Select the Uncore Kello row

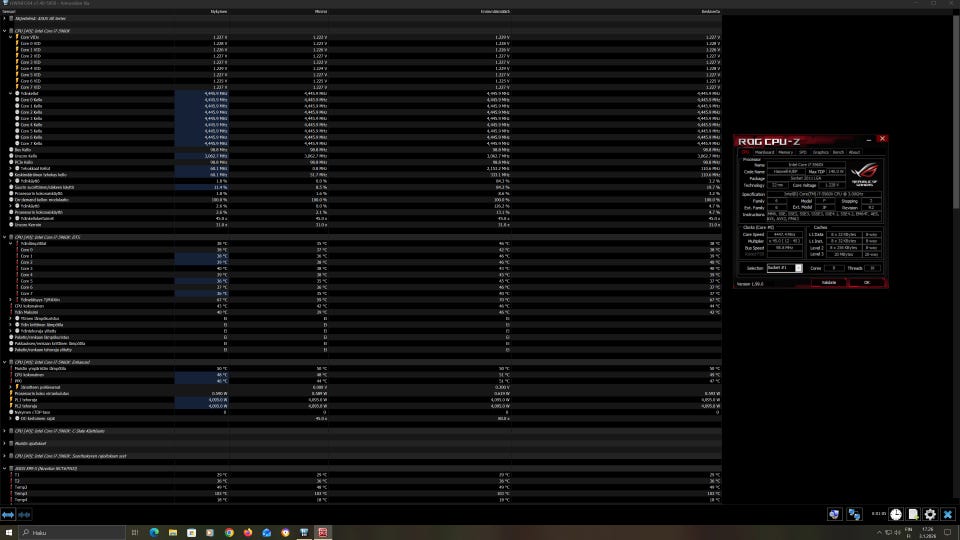[x=361, y=156]
